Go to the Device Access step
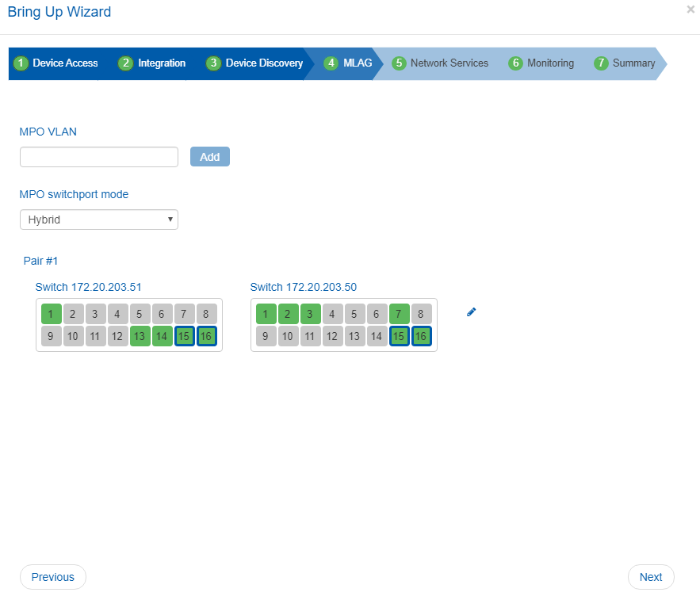700x596 pixels. click(x=57, y=63)
